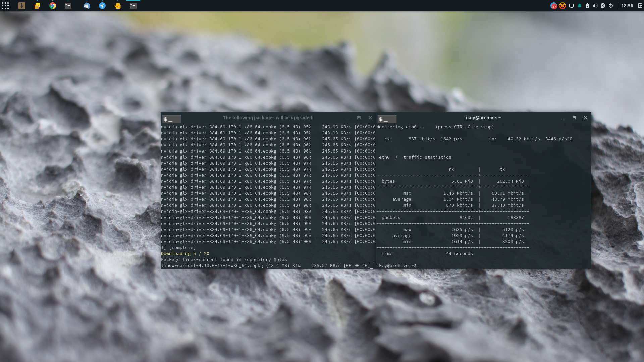Click the 'ikey@archive:~$' shell prompt

point(396,266)
